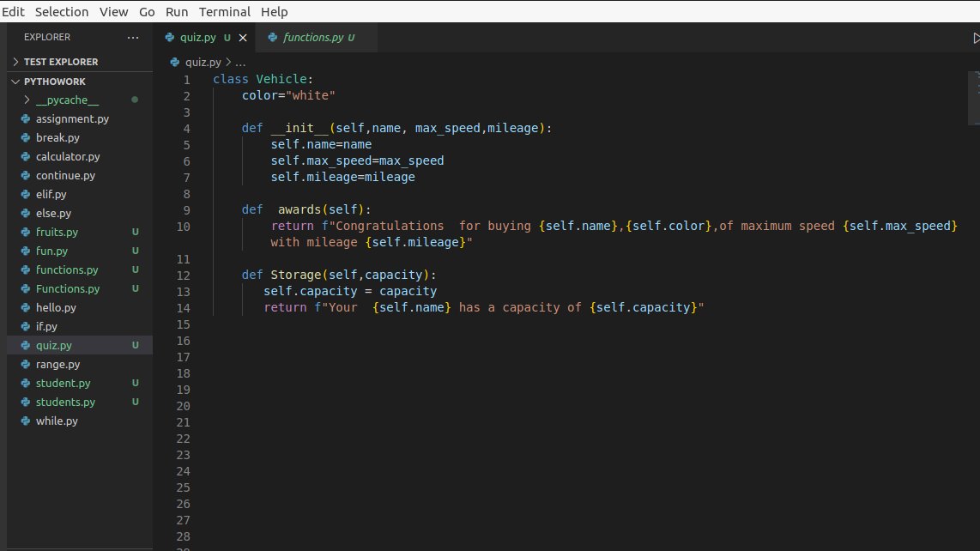The width and height of the screenshot is (980, 551).
Task: Open the Go menu
Action: click(147, 12)
